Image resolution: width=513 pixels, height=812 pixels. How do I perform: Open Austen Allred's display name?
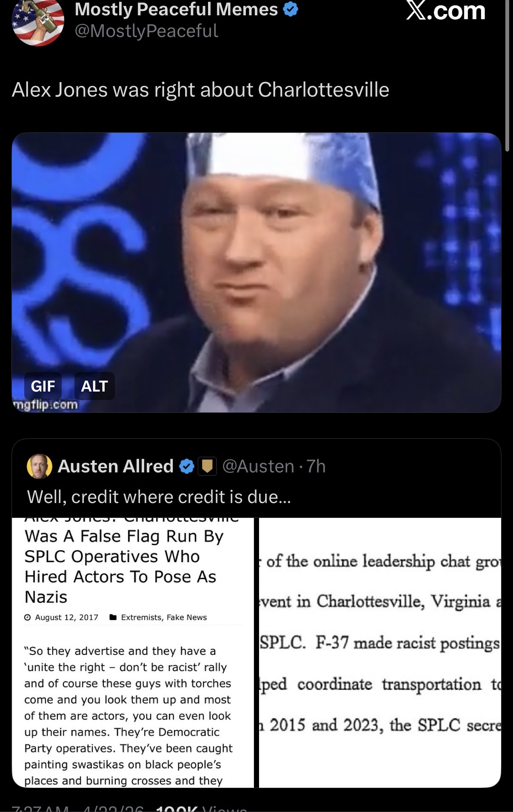click(x=116, y=466)
